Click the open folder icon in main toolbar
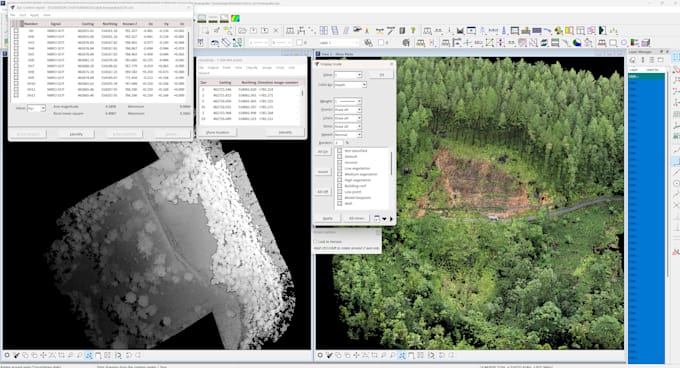 (x=242, y=30)
